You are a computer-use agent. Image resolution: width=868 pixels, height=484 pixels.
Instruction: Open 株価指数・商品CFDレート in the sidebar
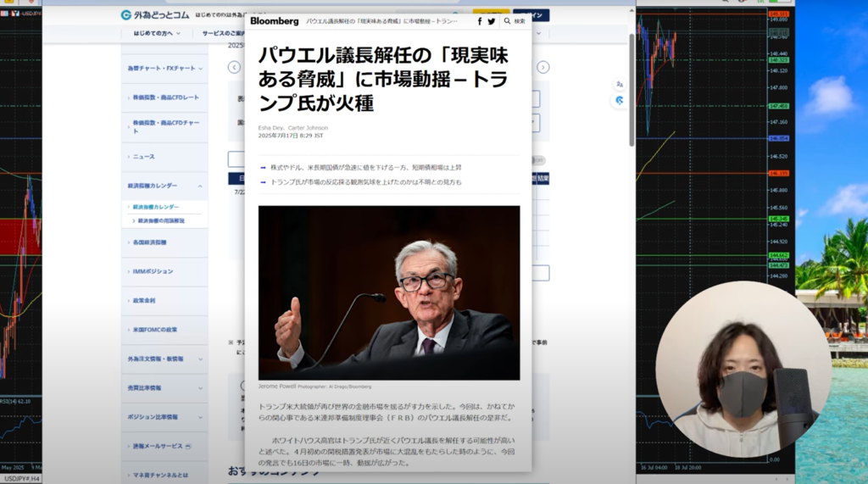(x=164, y=97)
